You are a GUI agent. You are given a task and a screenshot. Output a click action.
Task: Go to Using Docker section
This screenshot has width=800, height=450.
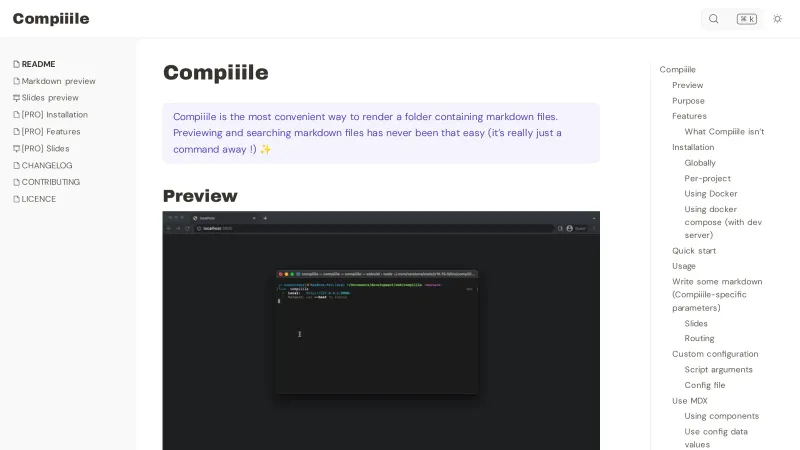click(710, 194)
